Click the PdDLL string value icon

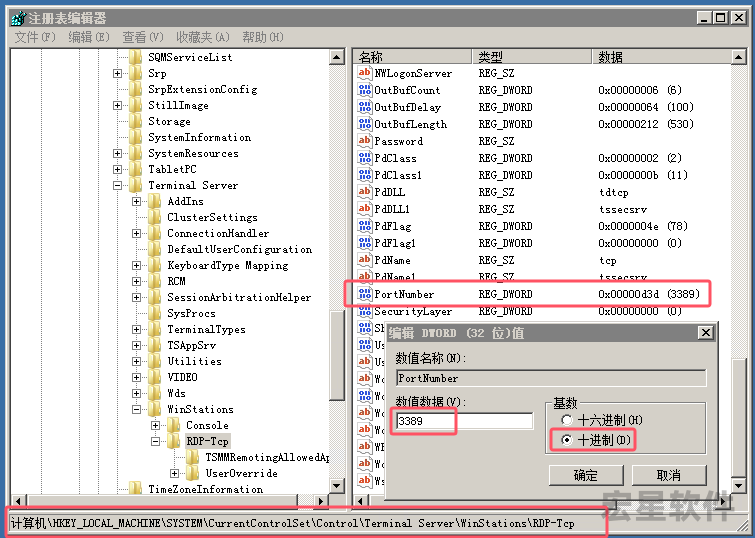[x=364, y=192]
